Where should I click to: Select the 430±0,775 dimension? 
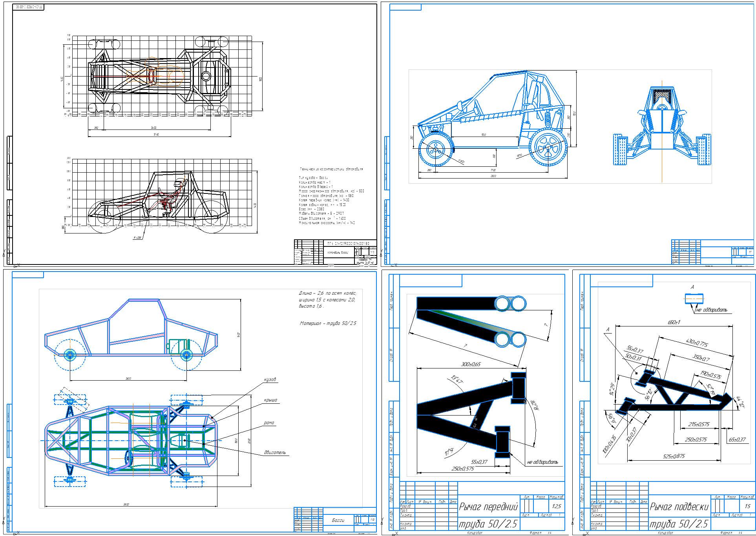click(x=697, y=343)
